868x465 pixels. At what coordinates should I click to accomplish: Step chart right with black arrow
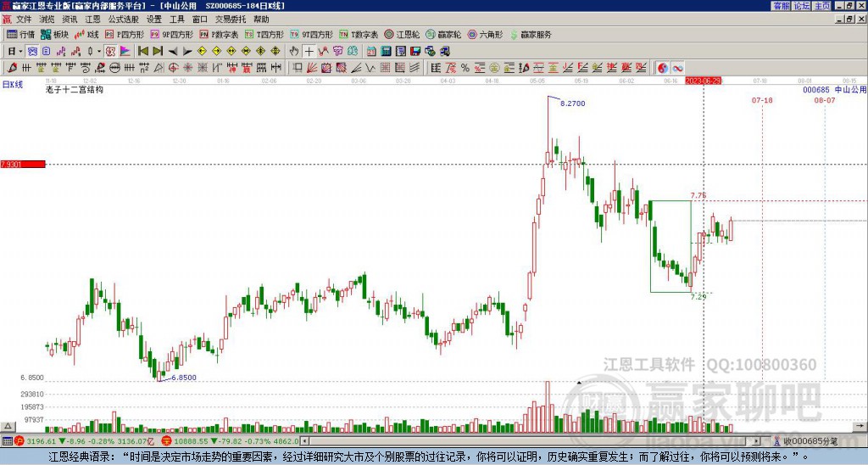coord(187,52)
